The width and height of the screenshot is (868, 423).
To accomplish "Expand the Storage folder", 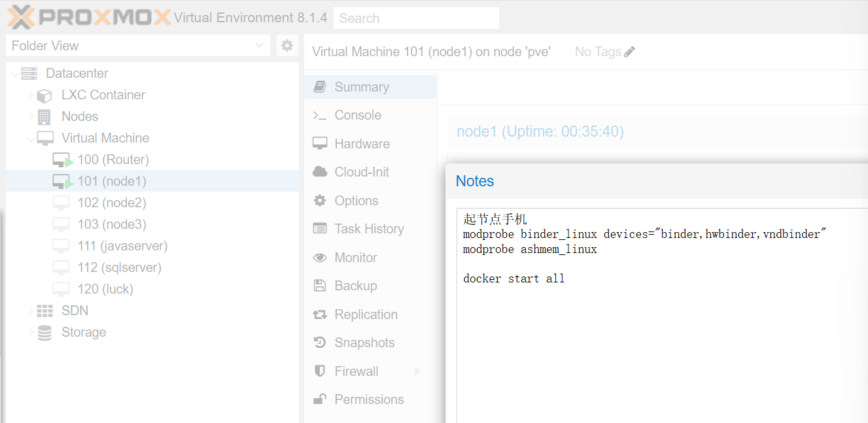I will click(31, 333).
